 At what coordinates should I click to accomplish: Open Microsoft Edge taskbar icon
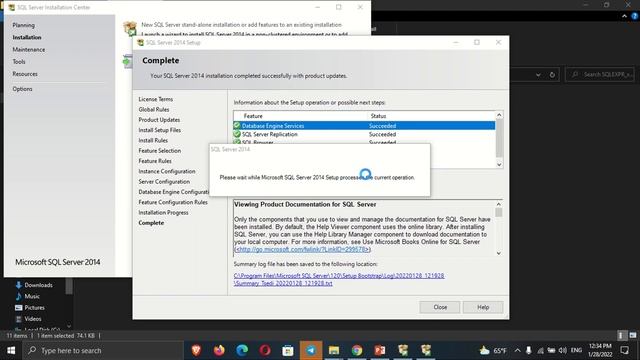tap(242, 350)
